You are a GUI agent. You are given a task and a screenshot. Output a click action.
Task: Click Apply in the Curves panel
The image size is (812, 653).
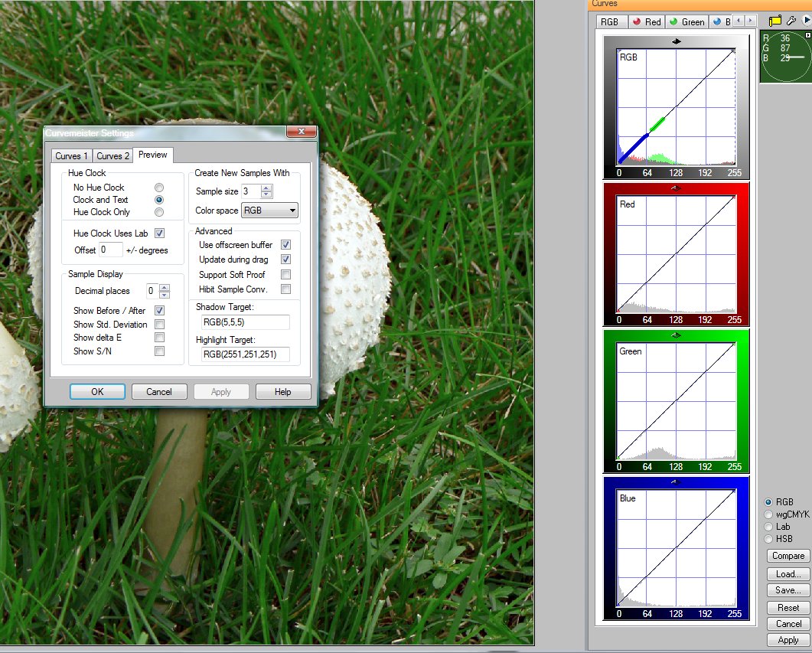[788, 640]
